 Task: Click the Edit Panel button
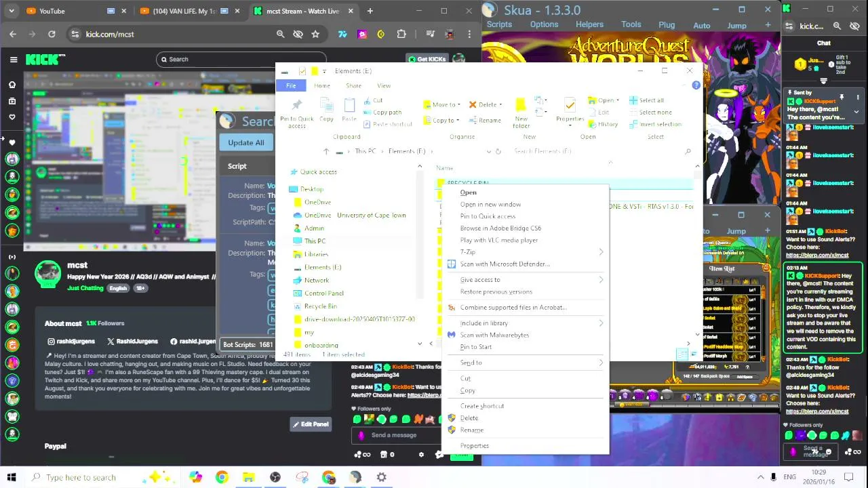[x=311, y=424]
